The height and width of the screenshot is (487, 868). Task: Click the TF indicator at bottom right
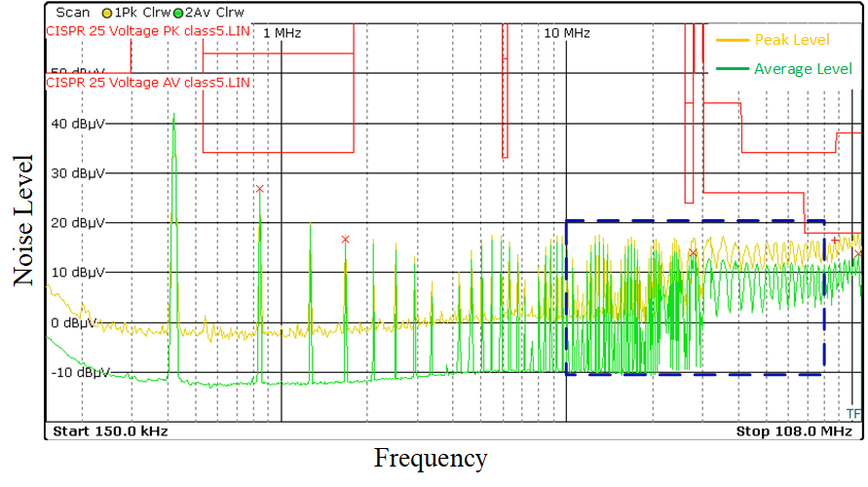pos(853,414)
